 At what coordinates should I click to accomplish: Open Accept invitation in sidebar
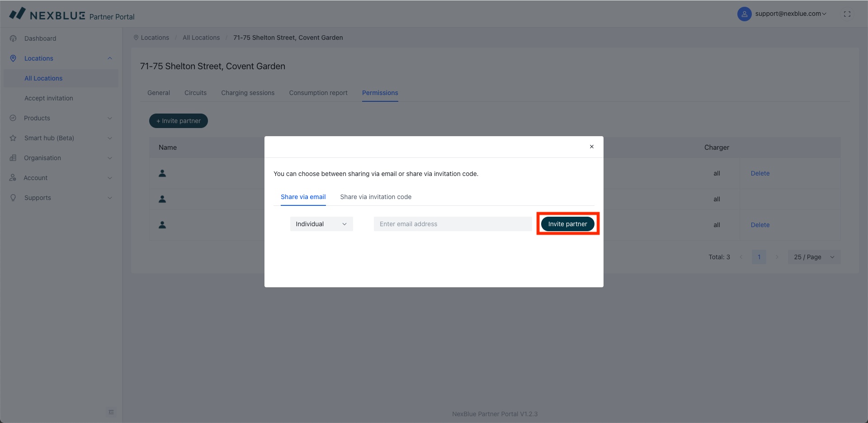[x=49, y=98]
